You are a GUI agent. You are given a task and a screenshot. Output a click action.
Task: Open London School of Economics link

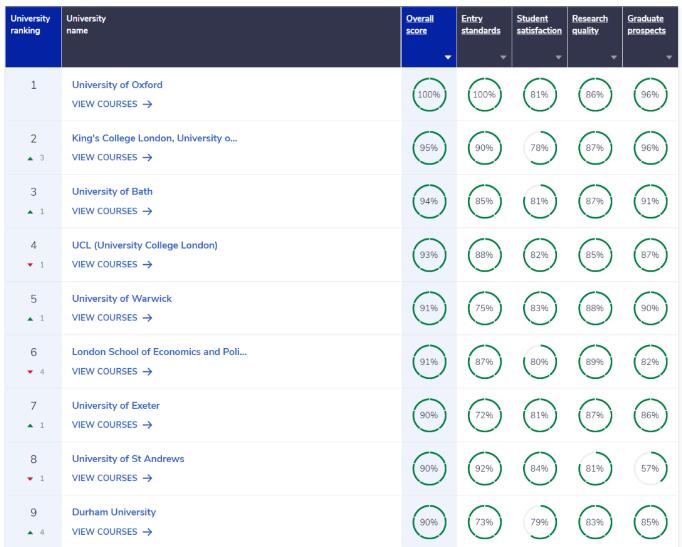pyautogui.click(x=159, y=352)
